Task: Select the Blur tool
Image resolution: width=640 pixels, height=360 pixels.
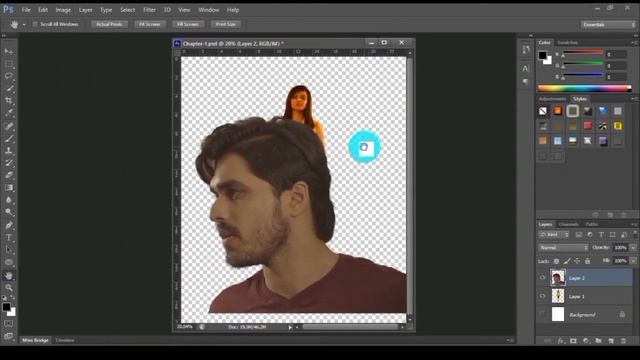Action: 9,200
